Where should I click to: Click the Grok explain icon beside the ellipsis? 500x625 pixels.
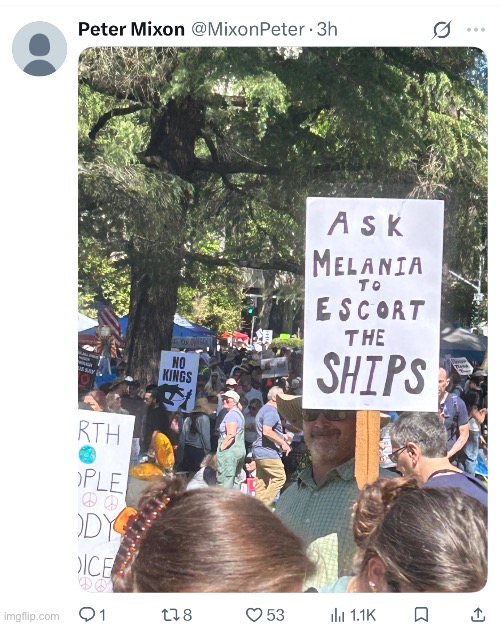pos(441,29)
